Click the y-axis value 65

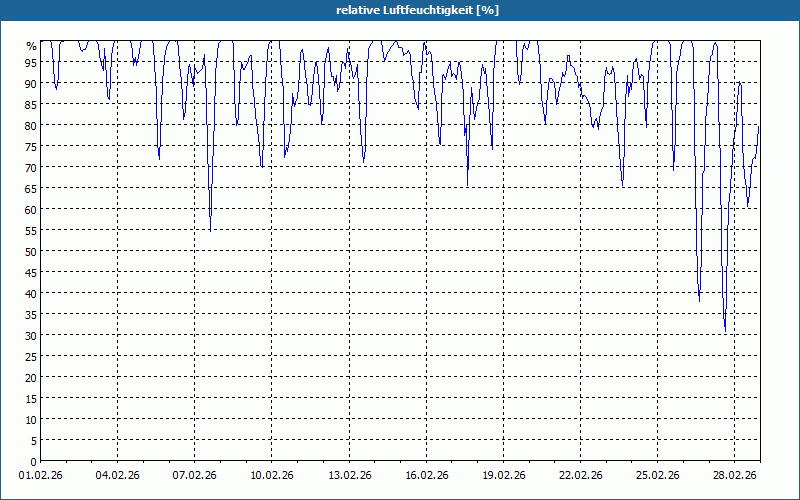(31, 188)
